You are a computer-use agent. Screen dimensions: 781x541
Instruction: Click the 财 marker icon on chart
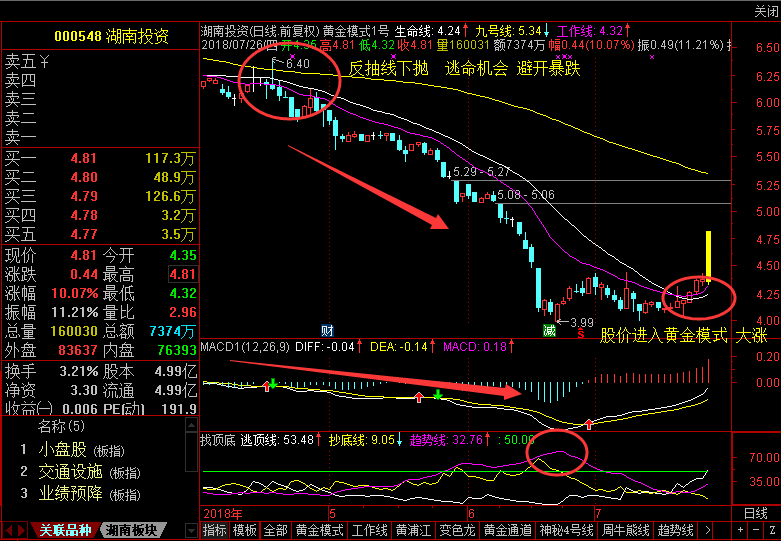coord(327,329)
